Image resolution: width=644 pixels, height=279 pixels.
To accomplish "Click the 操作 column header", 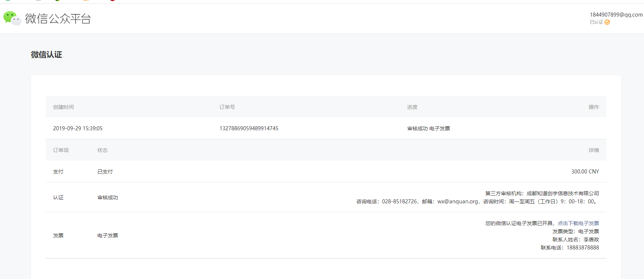I will [x=594, y=107].
